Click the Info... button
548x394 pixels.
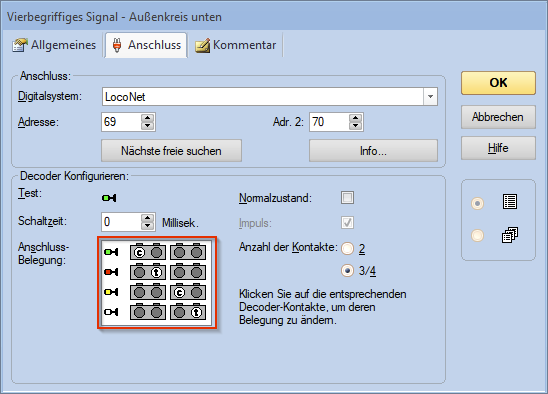coord(373,151)
